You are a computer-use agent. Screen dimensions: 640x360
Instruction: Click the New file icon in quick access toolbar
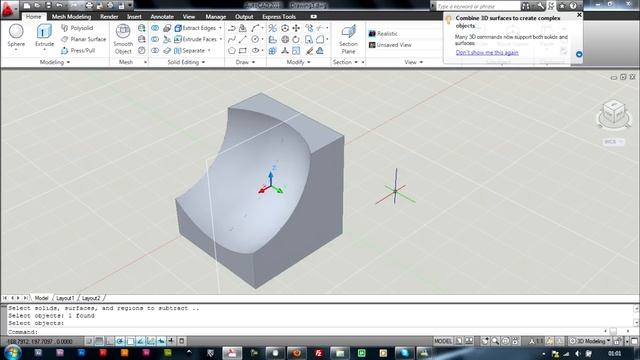[27, 5]
